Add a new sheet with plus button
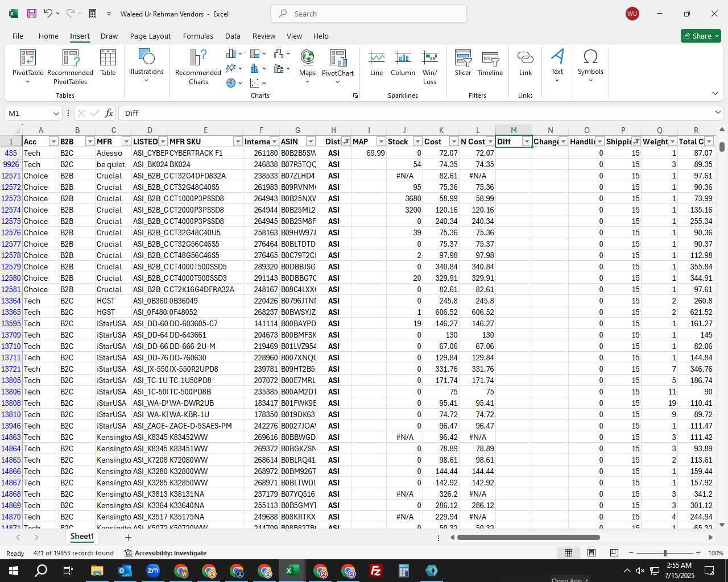728x582 pixels. (x=128, y=537)
